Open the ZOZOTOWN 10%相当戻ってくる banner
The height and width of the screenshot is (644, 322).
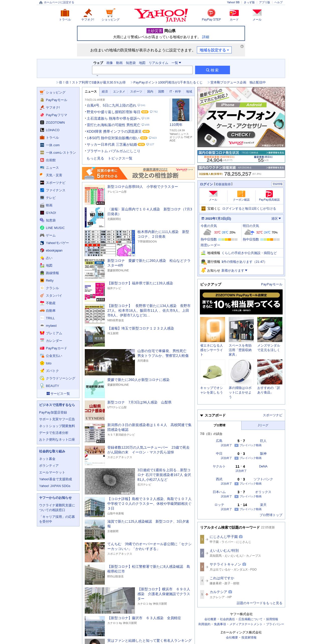[241, 302]
